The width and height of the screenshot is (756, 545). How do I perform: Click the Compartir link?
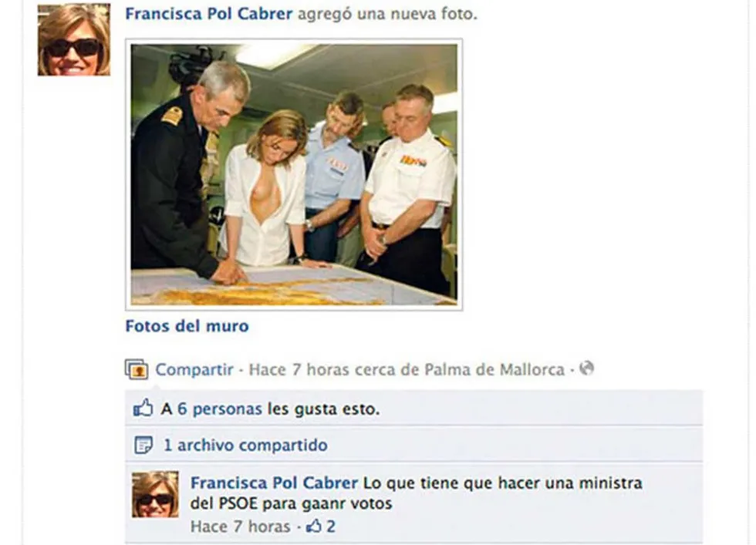click(x=194, y=369)
